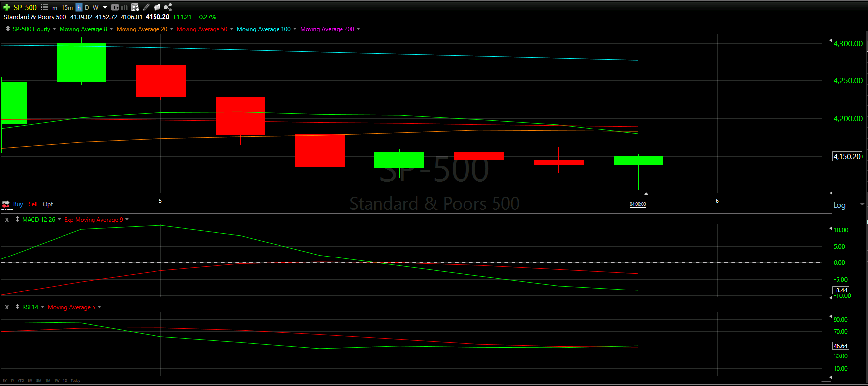Set range to 1M
The width and height of the screenshot is (868, 386).
pos(48,380)
